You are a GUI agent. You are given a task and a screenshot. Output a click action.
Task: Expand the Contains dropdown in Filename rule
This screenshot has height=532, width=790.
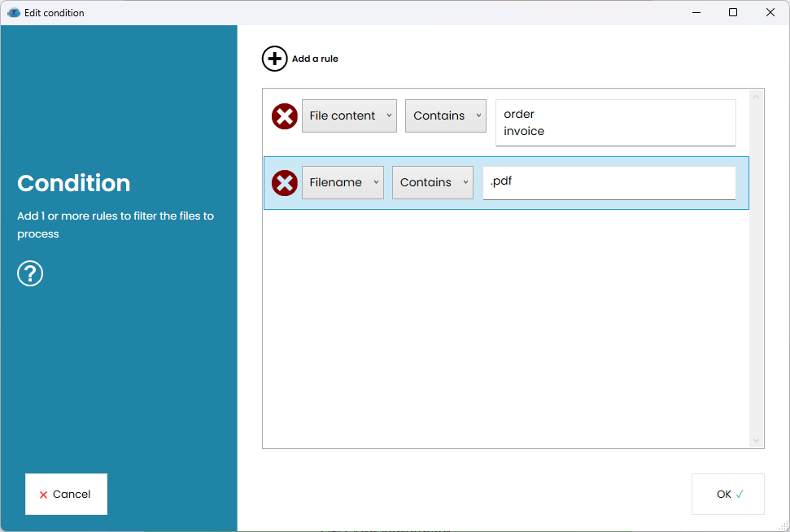[432, 183]
